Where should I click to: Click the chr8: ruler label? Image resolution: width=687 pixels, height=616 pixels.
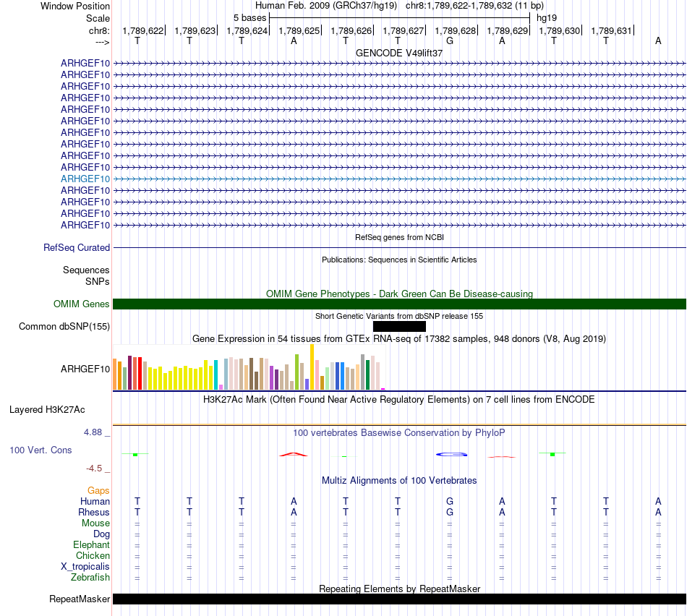(x=99, y=30)
